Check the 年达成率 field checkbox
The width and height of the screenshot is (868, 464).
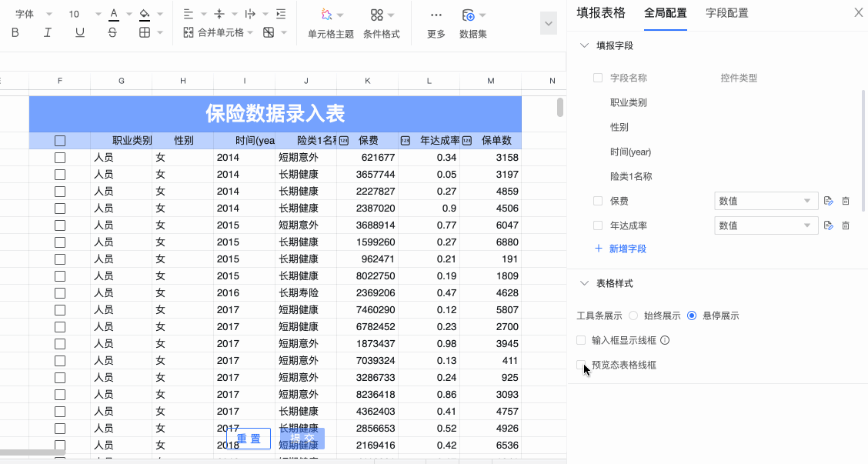(597, 225)
